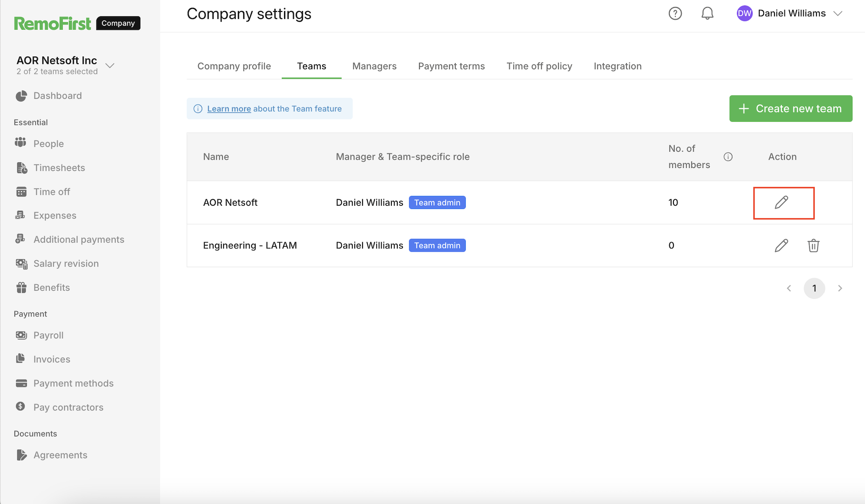Viewport: 865px width, 504px height.
Task: Edit the Engineering - LATAM team
Action: click(781, 245)
